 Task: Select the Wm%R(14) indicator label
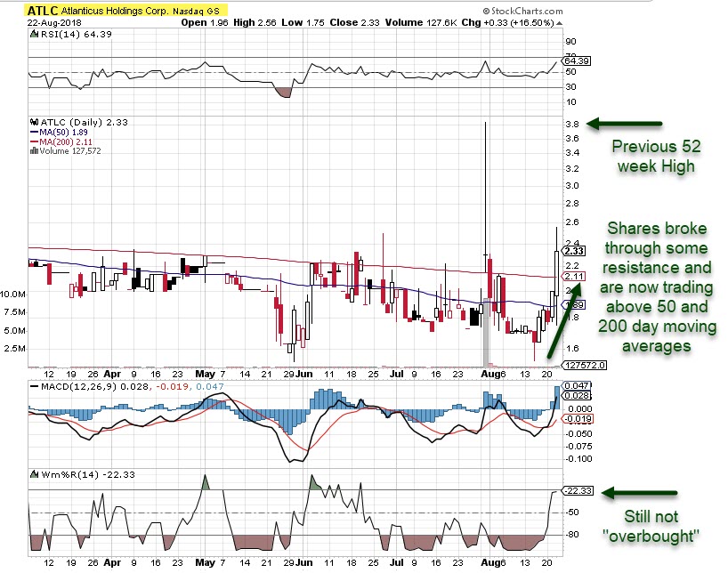point(66,473)
